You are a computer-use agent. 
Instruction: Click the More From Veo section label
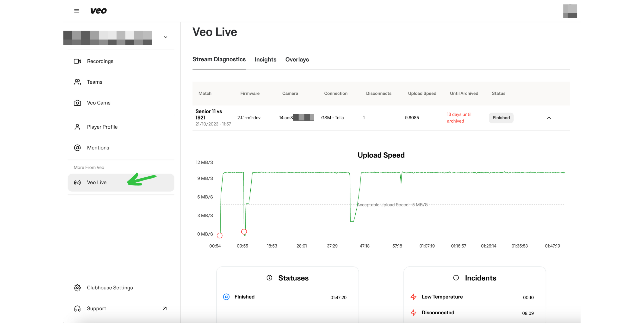tap(89, 168)
